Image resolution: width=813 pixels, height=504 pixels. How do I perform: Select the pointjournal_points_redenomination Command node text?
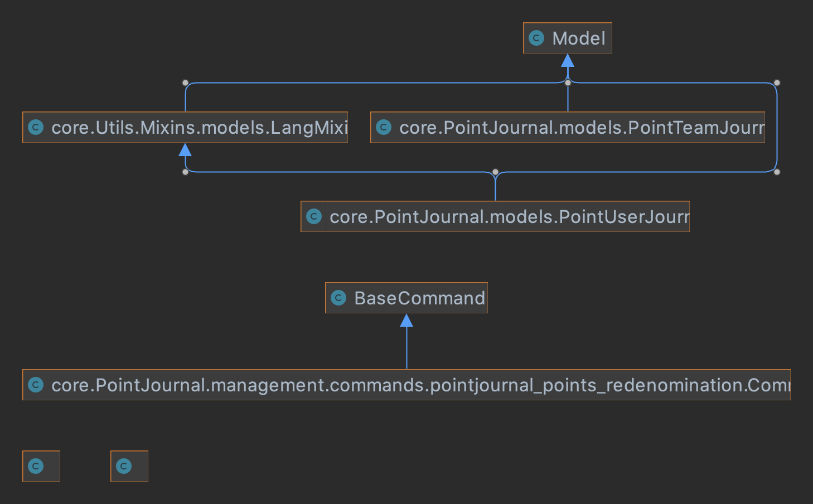click(420, 385)
